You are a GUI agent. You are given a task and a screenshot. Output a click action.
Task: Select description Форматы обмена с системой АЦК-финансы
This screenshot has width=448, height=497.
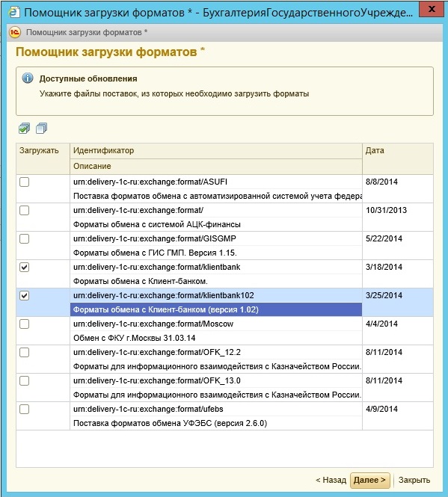157,224
